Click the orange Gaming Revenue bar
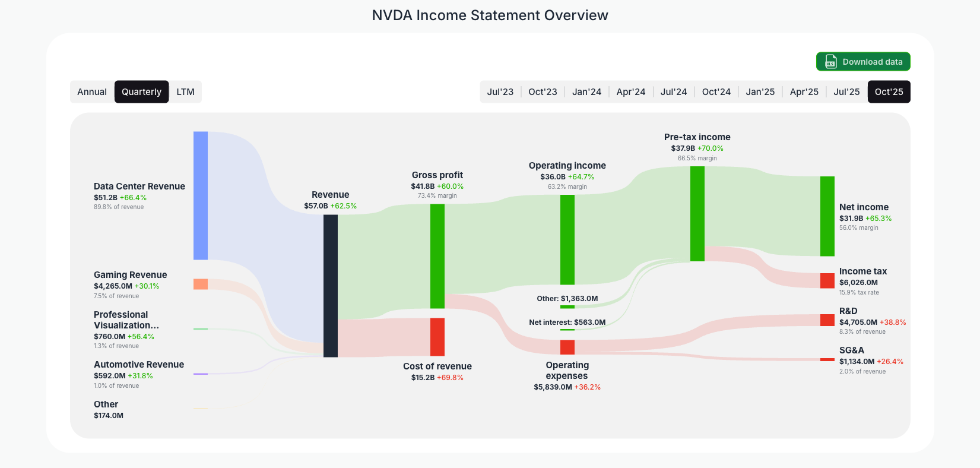The image size is (980, 468). [201, 284]
